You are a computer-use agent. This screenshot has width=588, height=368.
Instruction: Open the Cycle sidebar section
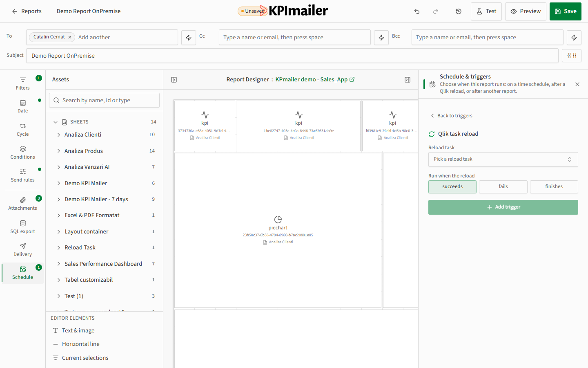(23, 130)
